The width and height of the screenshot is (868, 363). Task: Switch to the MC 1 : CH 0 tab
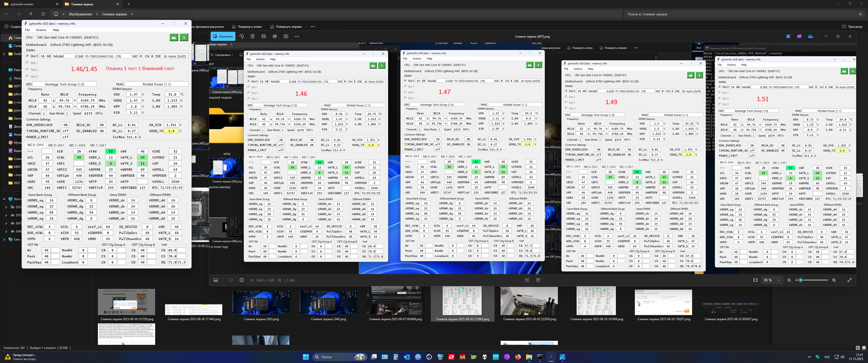pos(77,145)
